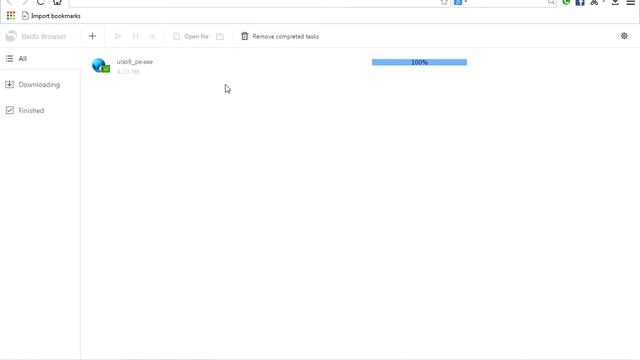Open the apps grid icon in bookmarks bar
The height and width of the screenshot is (360, 640).
coord(11,16)
